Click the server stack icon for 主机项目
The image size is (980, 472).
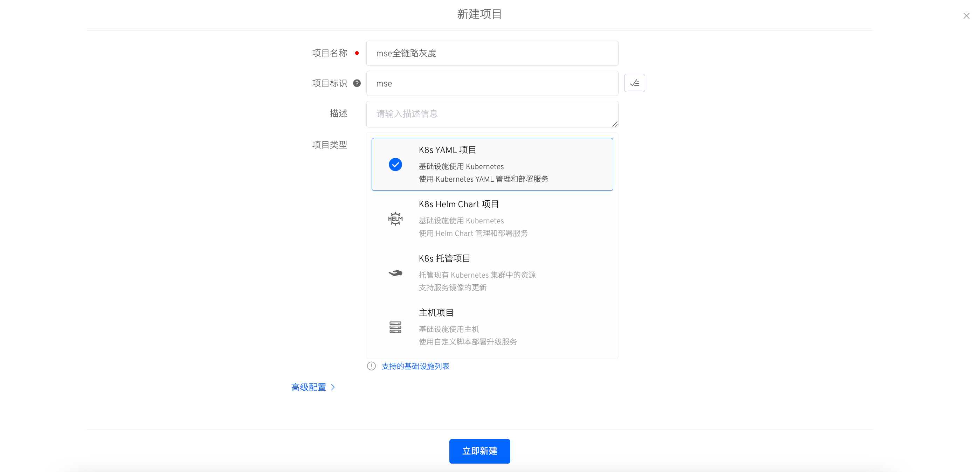(x=395, y=327)
